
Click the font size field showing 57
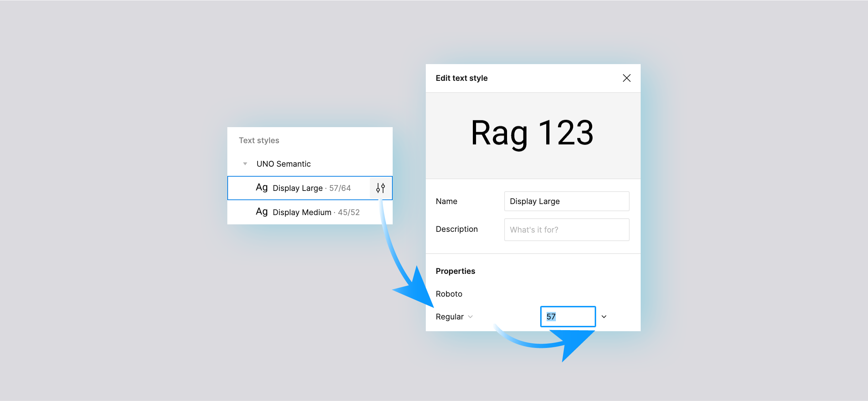coord(568,317)
